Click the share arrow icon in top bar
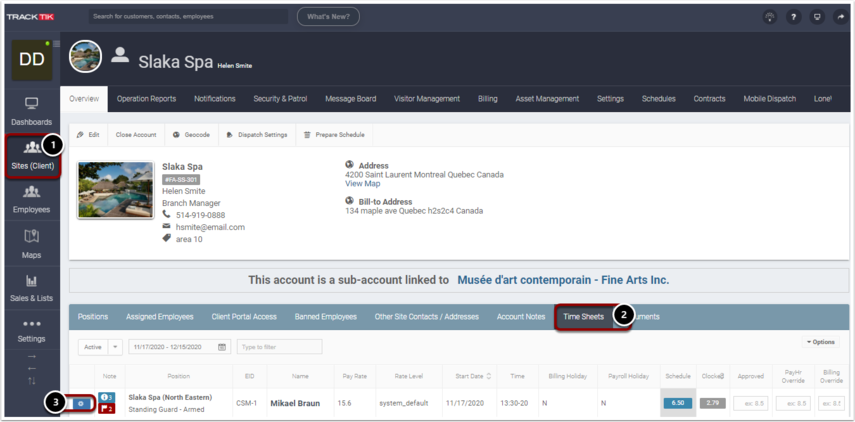This screenshot has height=422, width=855. point(840,17)
